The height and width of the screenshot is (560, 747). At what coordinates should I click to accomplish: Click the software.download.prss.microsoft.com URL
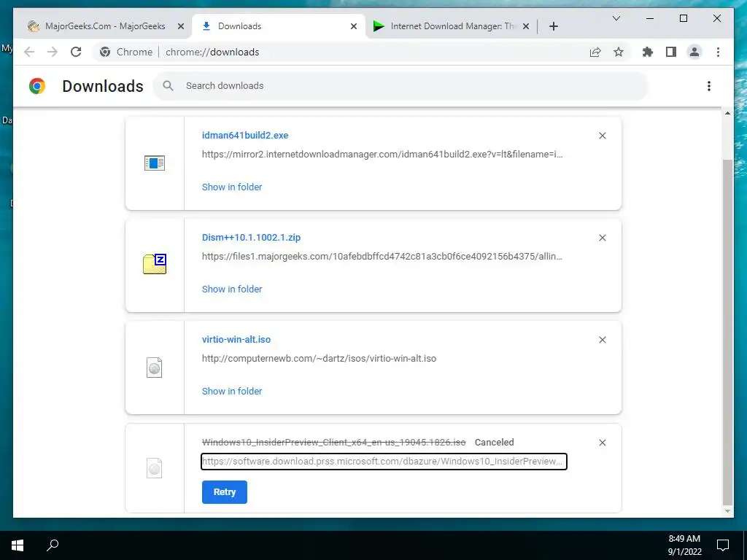384,462
